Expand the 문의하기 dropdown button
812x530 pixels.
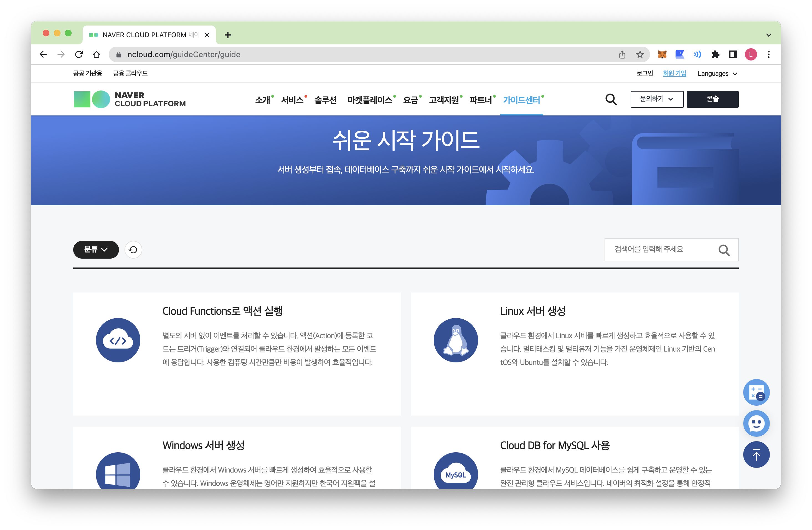(x=656, y=99)
